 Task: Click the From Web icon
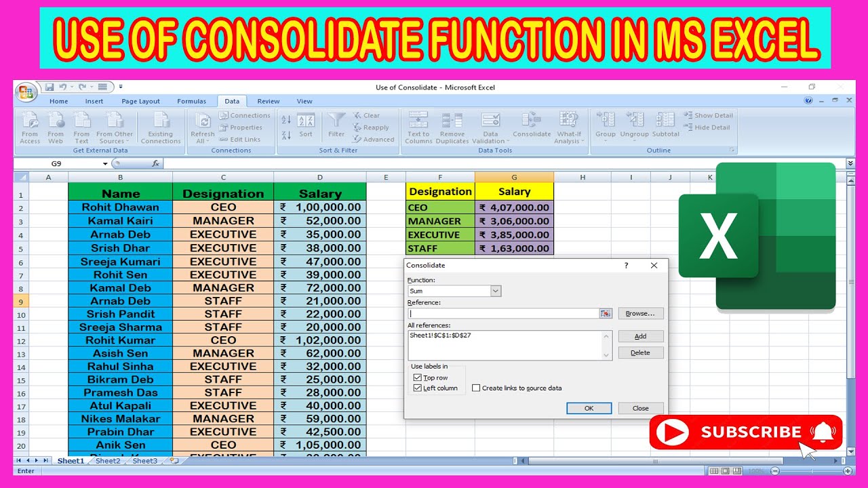click(56, 121)
